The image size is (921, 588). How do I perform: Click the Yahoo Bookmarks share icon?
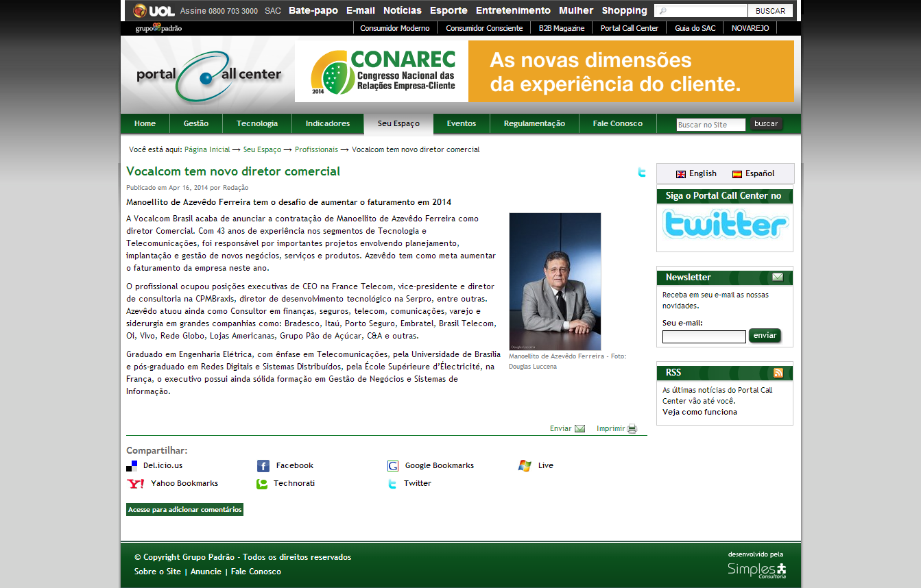click(135, 484)
